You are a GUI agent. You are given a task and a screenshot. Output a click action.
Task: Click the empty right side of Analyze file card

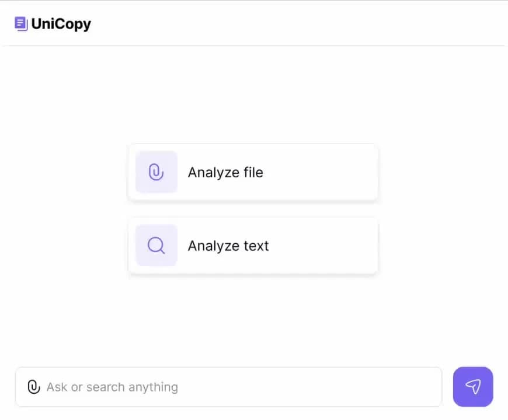point(324,172)
